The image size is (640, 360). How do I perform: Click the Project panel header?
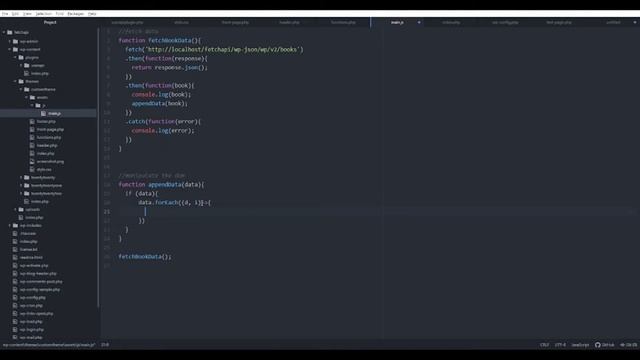[x=50, y=22]
